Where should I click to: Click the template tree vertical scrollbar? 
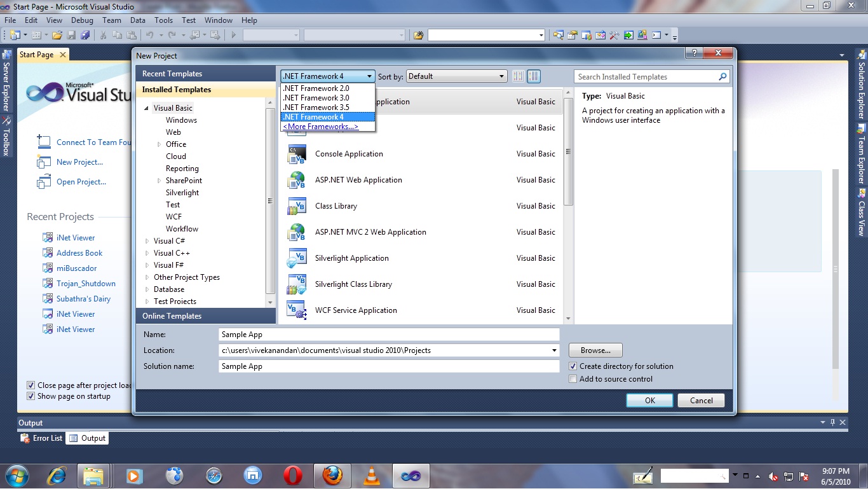tap(270, 202)
